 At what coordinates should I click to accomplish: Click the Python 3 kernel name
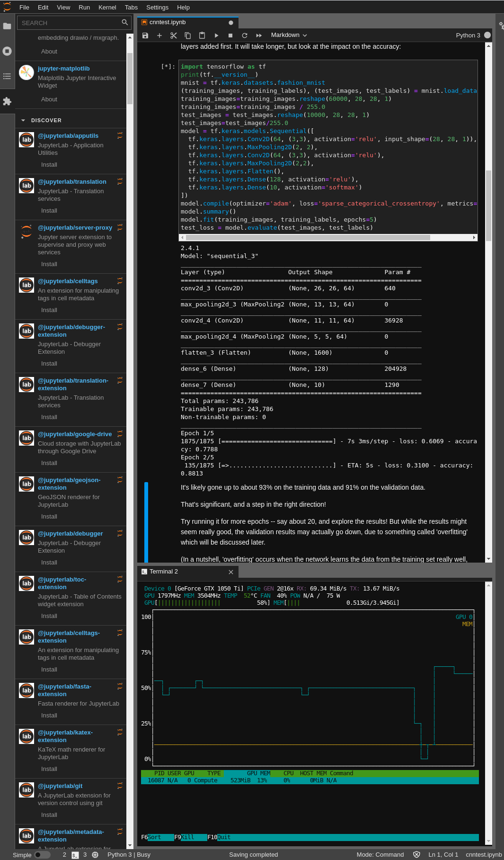pos(468,36)
